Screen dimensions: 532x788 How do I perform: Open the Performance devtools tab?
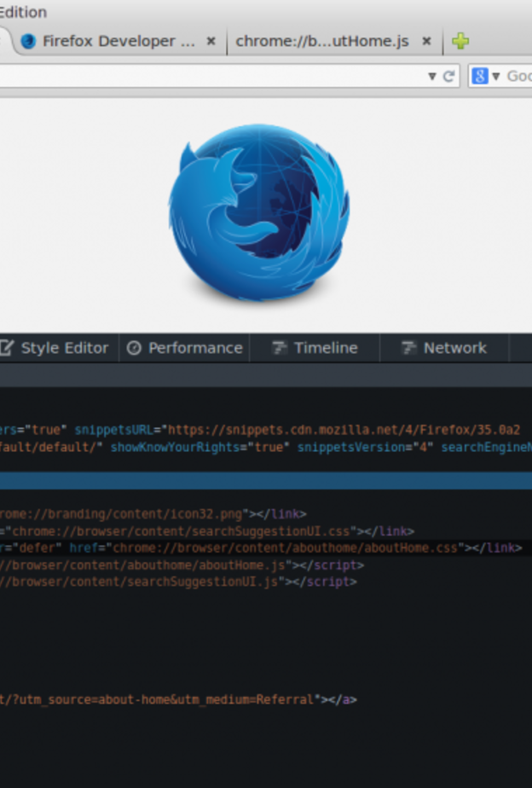pos(185,348)
